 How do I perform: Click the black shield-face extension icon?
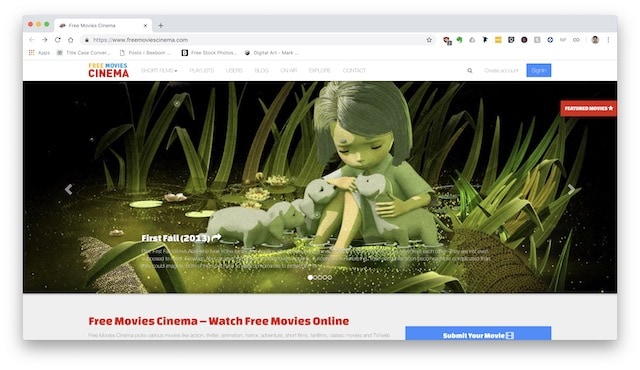pyautogui.click(x=511, y=40)
